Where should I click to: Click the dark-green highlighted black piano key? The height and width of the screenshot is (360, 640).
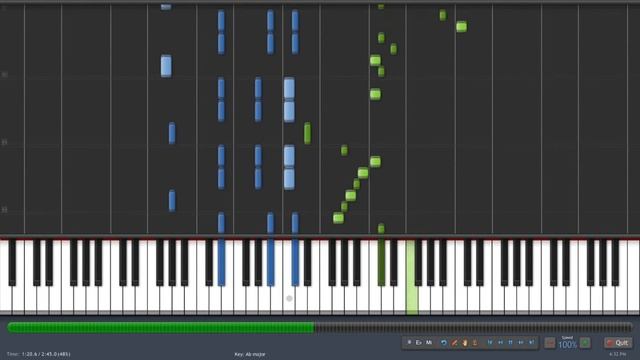coord(381,262)
